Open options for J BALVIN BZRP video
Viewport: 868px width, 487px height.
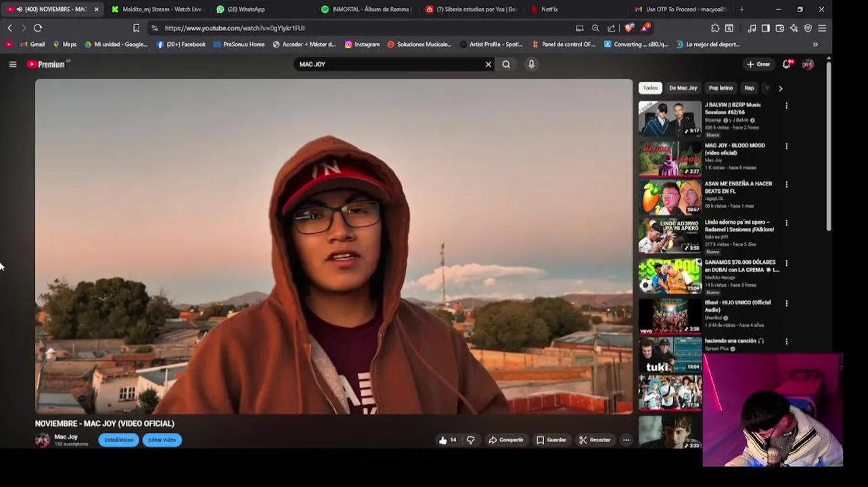pos(786,106)
